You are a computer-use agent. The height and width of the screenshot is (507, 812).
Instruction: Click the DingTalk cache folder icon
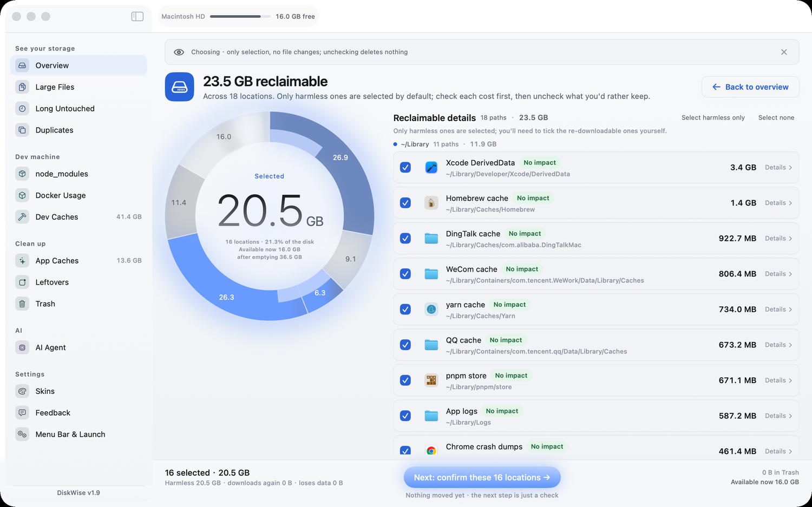[x=431, y=238]
